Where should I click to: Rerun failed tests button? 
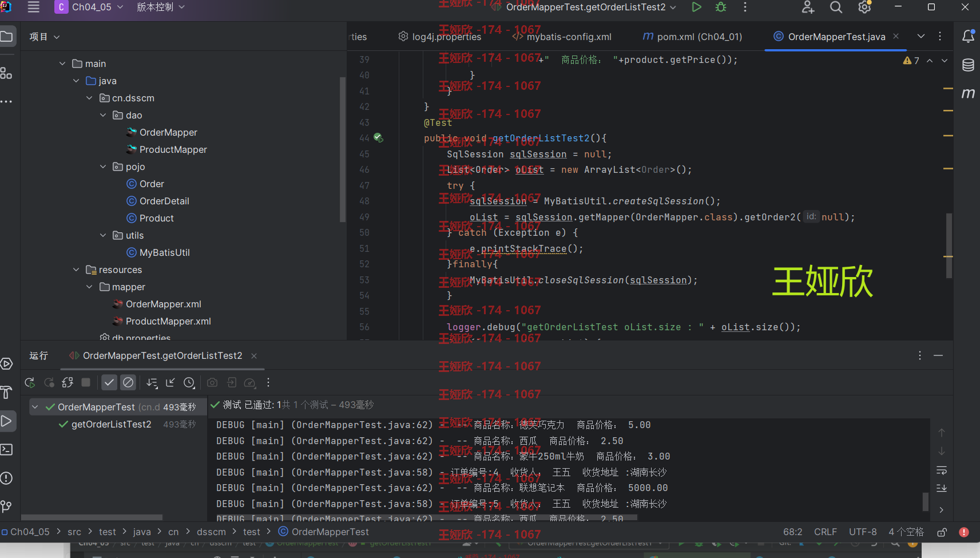49,382
